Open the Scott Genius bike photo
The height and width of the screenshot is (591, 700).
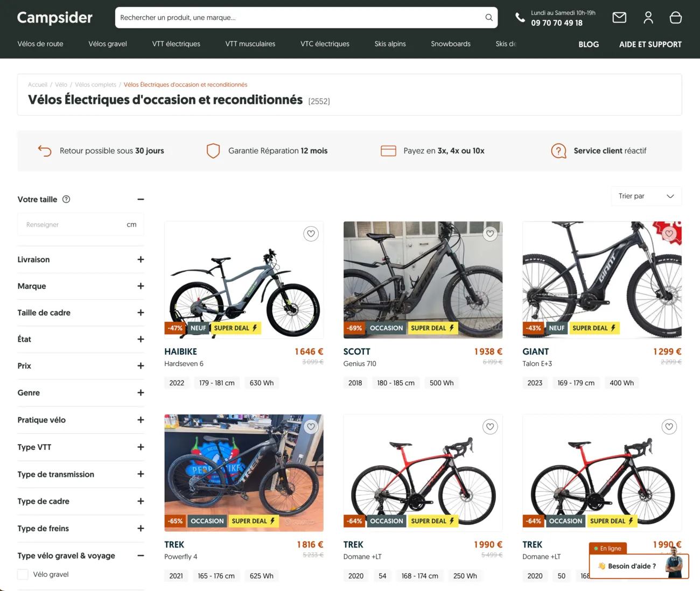click(x=423, y=280)
